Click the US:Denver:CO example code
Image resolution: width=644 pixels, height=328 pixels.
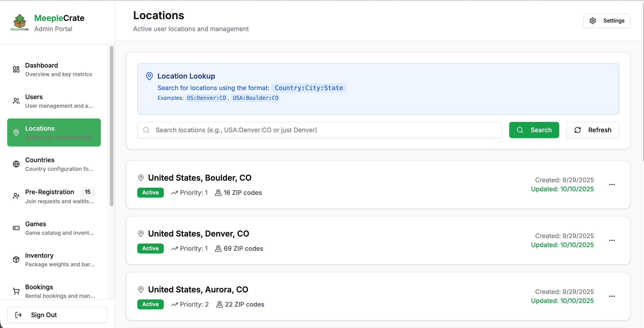[206, 98]
